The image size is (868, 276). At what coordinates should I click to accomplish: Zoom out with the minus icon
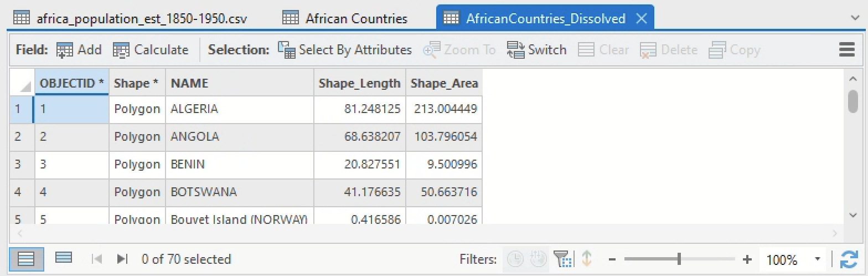tap(612, 259)
